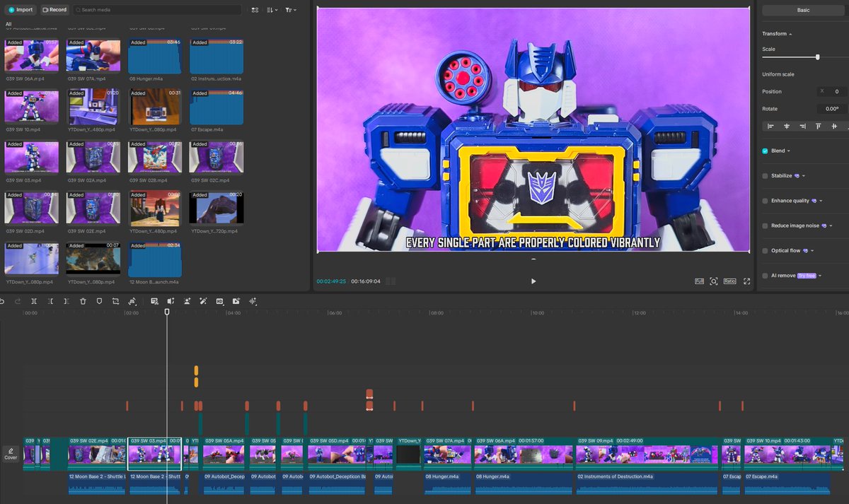Click the HD enhance icon

pos(219,301)
